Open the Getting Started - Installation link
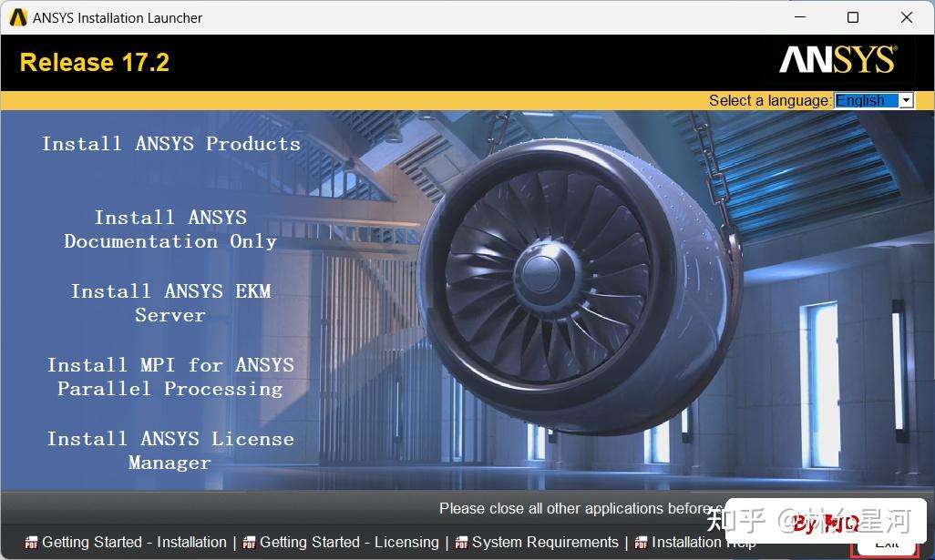Image resolution: width=935 pixels, height=560 pixels. (133, 542)
